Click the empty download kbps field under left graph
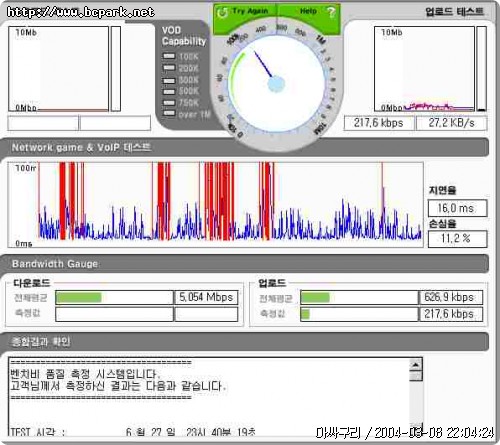500x445 pixels. coord(43,123)
